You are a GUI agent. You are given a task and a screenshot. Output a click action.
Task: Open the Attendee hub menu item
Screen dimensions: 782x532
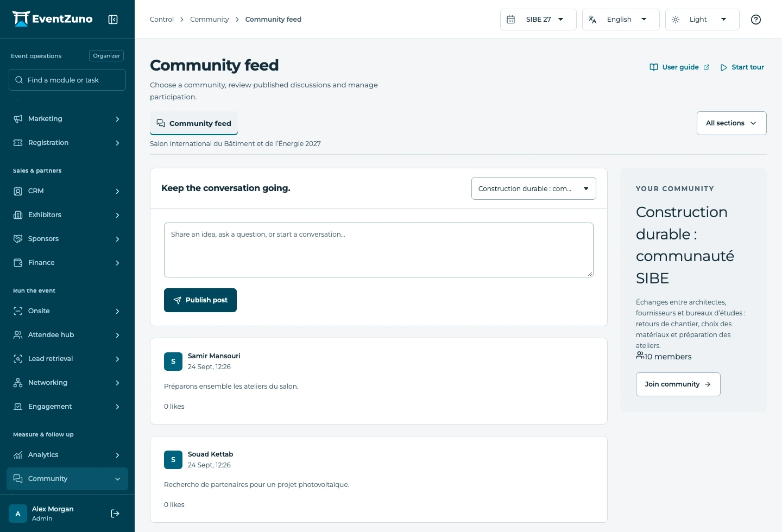pyautogui.click(x=67, y=335)
